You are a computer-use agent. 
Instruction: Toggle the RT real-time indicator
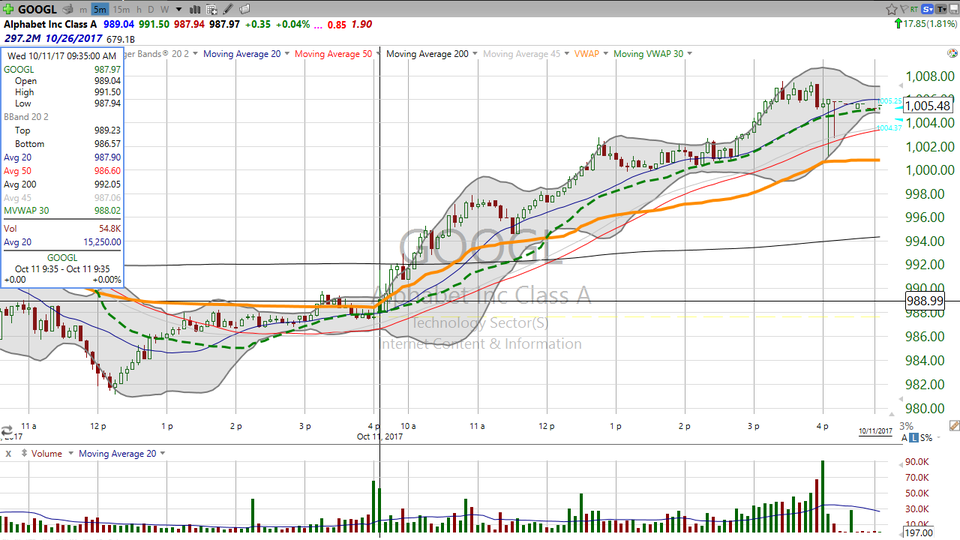click(x=914, y=9)
